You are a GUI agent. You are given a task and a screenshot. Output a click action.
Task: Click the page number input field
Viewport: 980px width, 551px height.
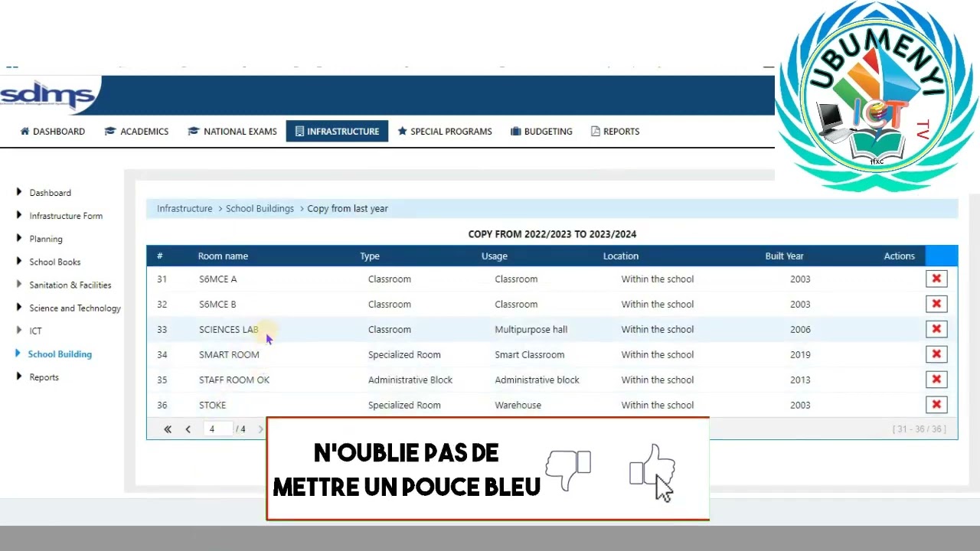[x=218, y=429]
